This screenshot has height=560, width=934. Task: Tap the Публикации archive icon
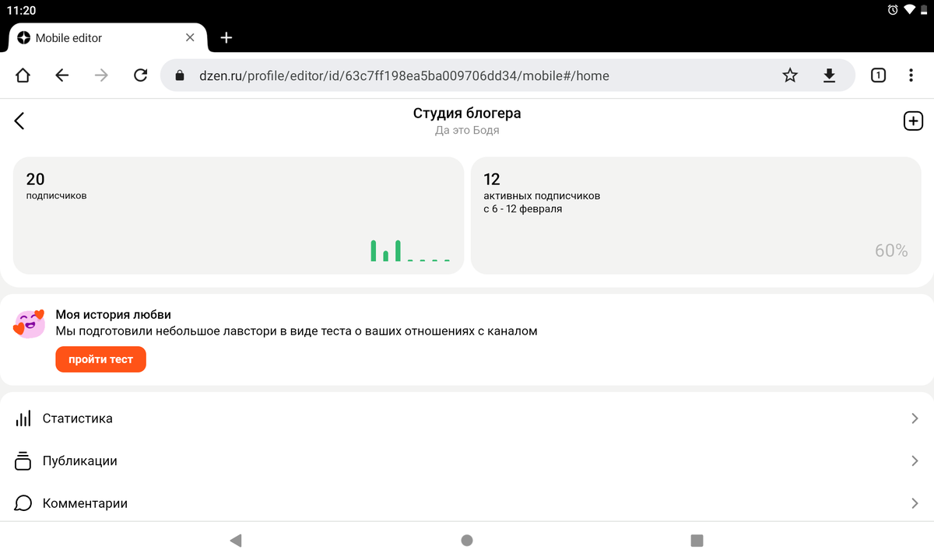pos(23,460)
